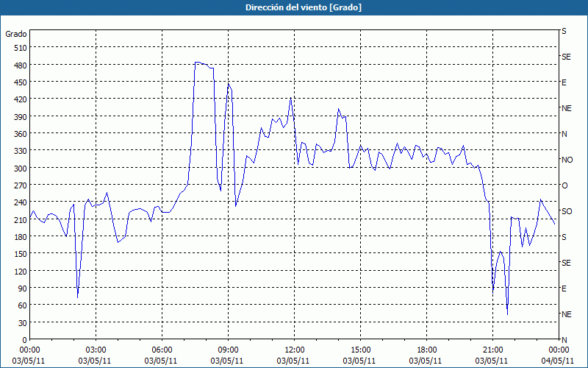The image size is (588, 368).
Task: Click the 09:00 time label
Action: (x=228, y=350)
